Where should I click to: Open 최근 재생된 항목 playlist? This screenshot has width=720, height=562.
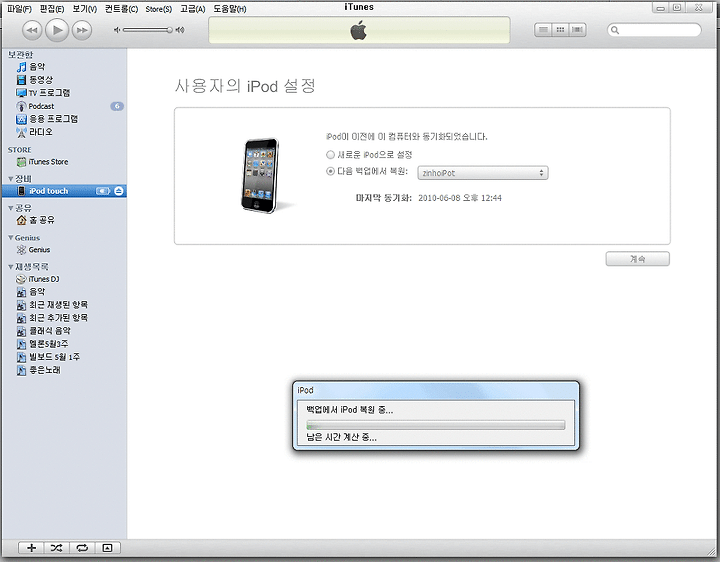click(64, 305)
